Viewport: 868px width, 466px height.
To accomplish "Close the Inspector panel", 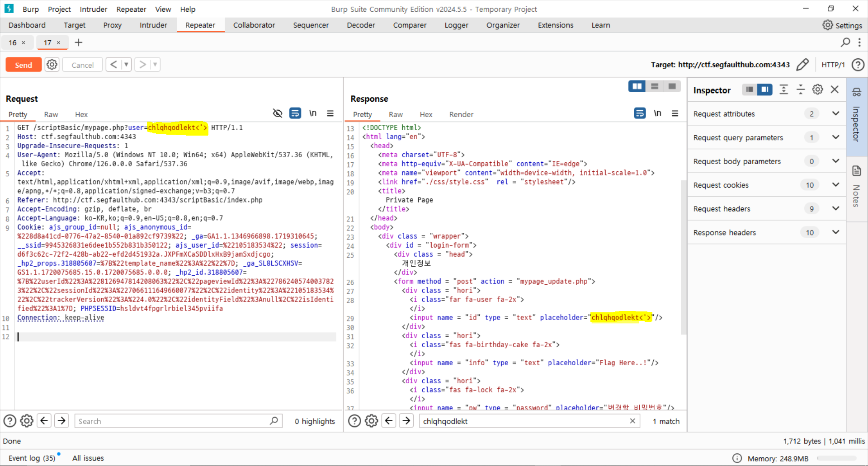I will coord(835,89).
